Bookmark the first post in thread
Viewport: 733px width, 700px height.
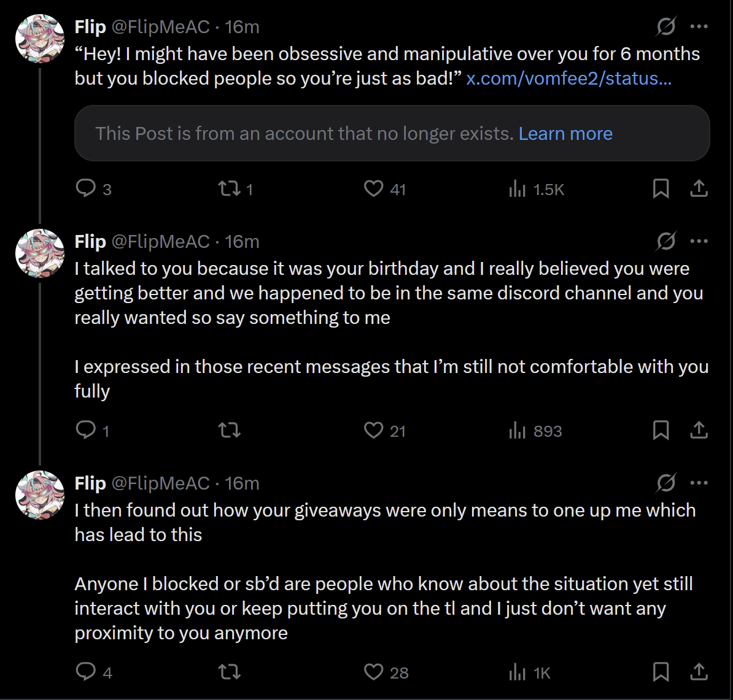point(661,188)
